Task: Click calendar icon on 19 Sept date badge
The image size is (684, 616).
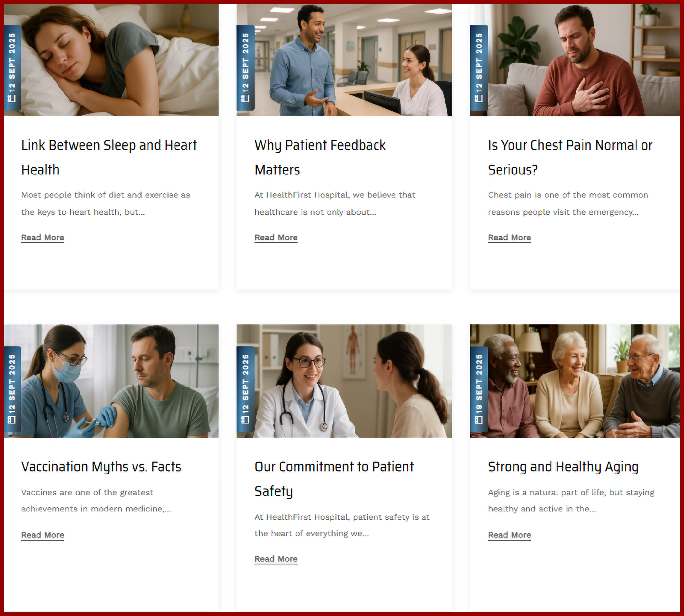Action: click(x=479, y=420)
